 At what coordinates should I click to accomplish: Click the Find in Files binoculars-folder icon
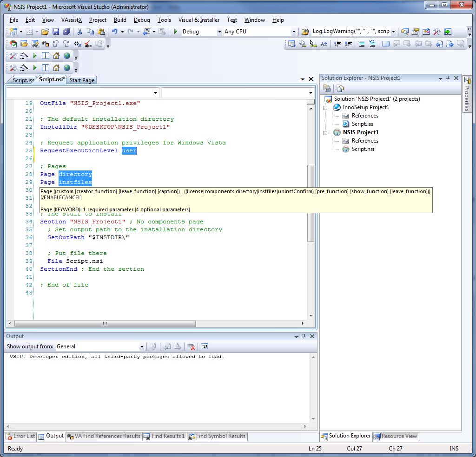click(x=305, y=32)
